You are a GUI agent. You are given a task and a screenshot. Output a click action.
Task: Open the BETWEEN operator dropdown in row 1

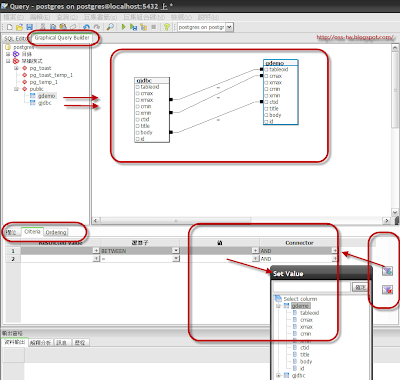click(176, 250)
